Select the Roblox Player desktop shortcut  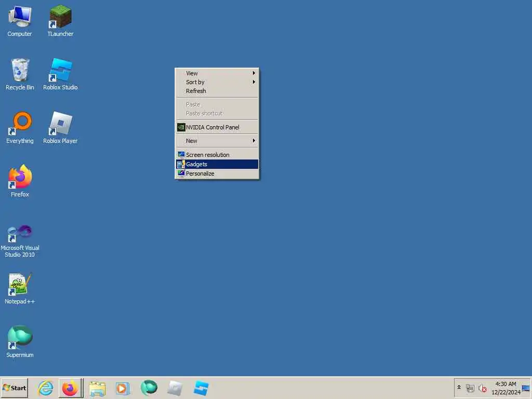click(60, 128)
